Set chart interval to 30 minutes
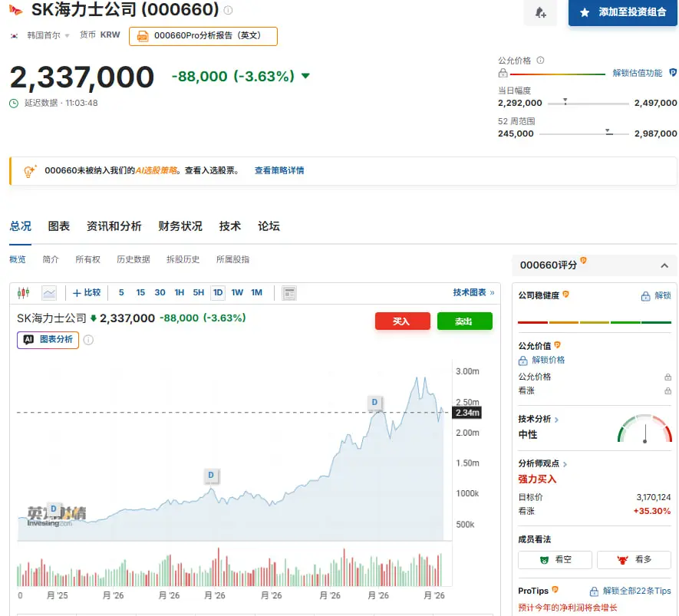Viewport: 679px width, 616px height. (x=160, y=292)
